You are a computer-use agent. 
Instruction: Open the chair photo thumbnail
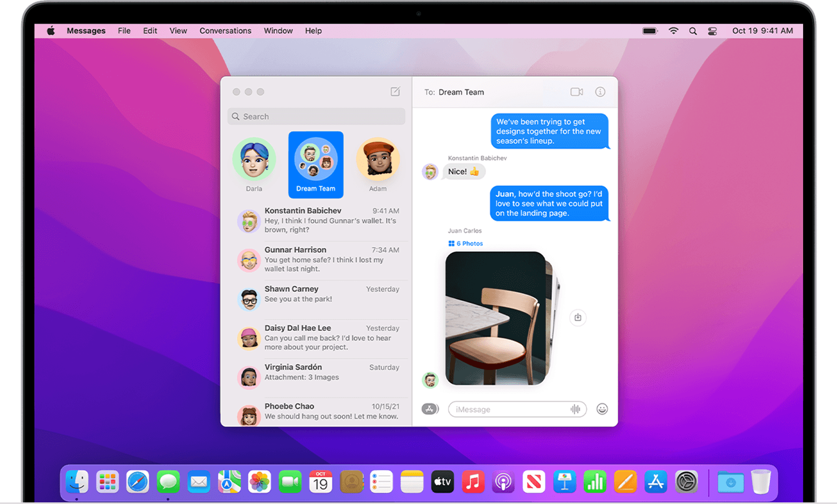click(495, 318)
